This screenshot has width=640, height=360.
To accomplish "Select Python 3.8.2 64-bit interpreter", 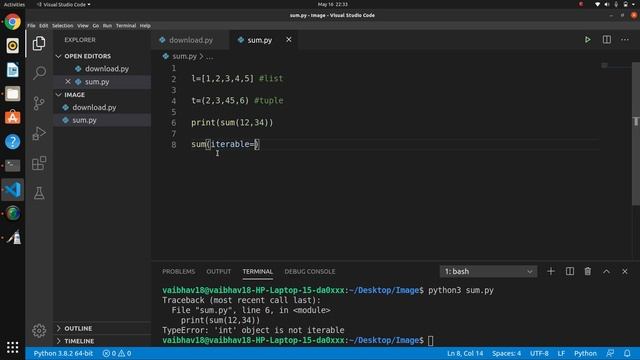I will coord(63,353).
